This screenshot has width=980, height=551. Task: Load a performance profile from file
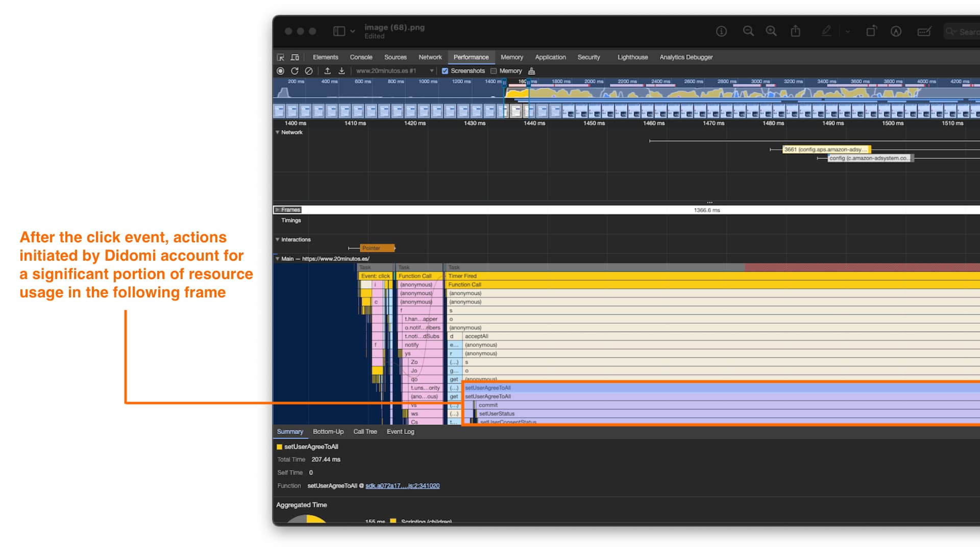[x=327, y=71]
